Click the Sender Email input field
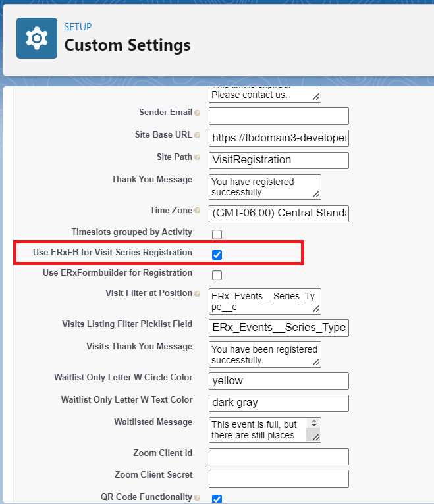Screen dimensions: 434x504 point(279,116)
